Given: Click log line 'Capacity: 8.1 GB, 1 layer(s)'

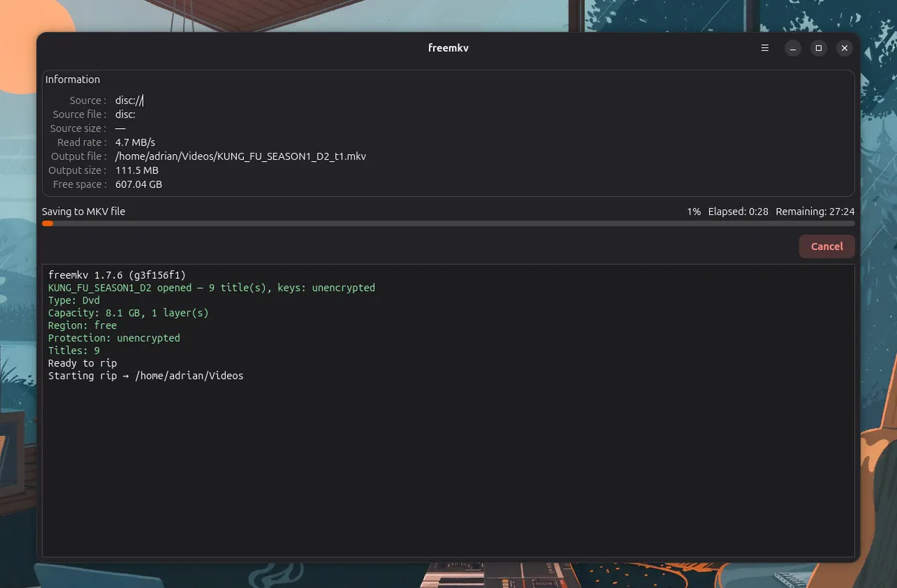Looking at the screenshot, I should click(128, 313).
